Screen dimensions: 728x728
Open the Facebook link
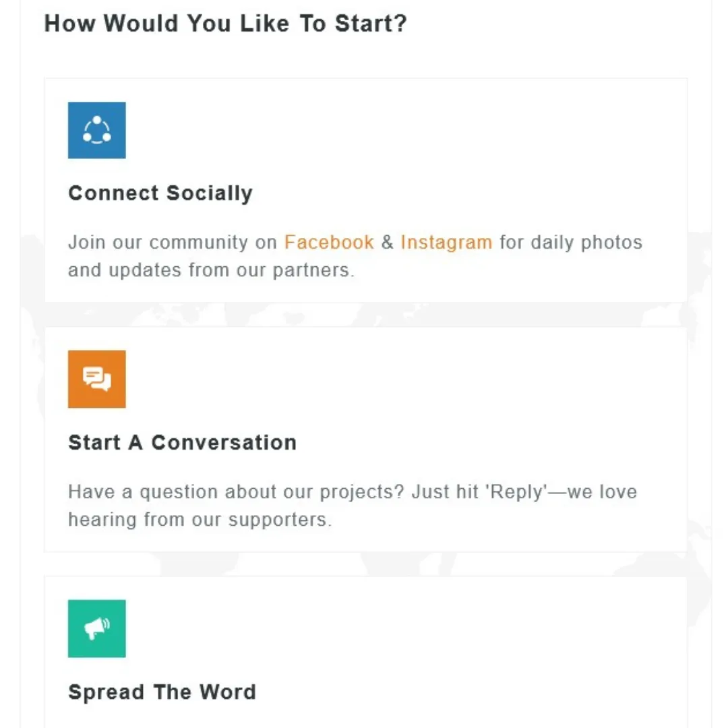tap(329, 243)
